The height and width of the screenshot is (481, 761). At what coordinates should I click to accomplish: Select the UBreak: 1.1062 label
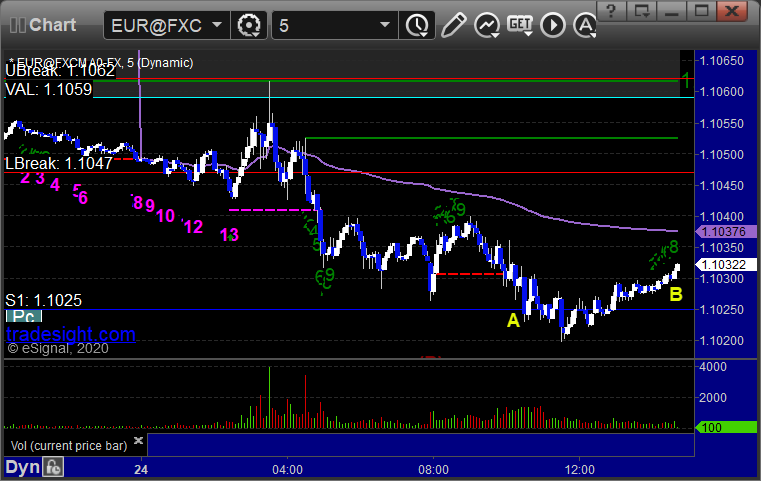click(60, 71)
